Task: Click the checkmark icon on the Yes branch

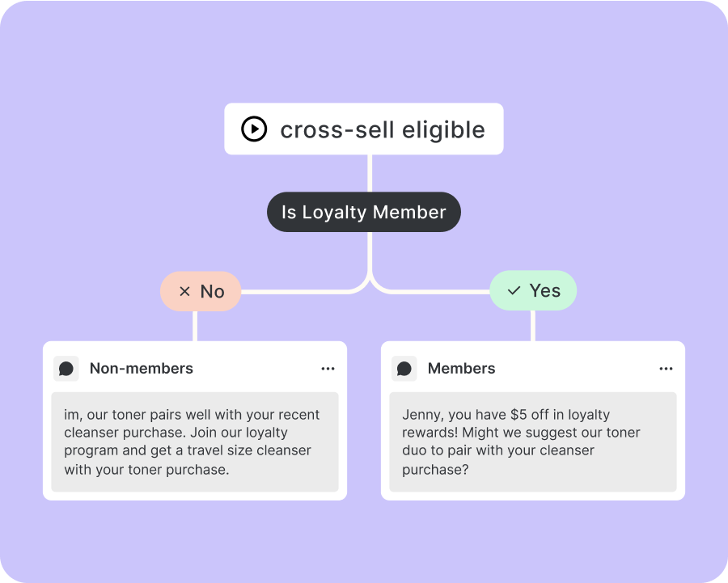Action: tap(514, 290)
